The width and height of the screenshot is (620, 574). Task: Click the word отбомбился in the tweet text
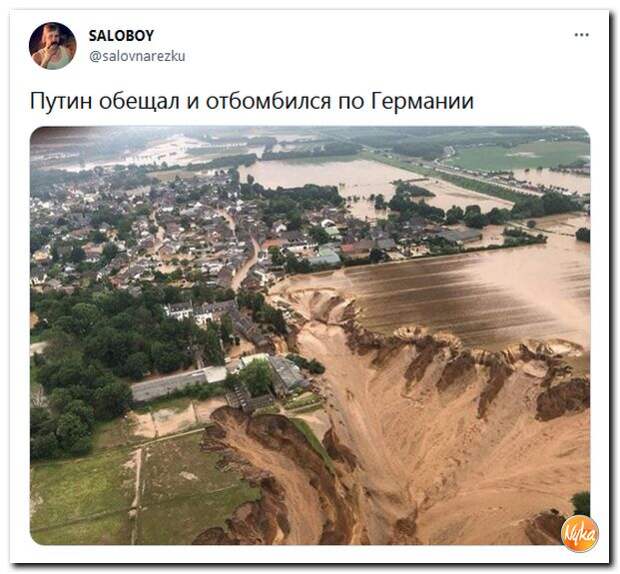point(268,101)
